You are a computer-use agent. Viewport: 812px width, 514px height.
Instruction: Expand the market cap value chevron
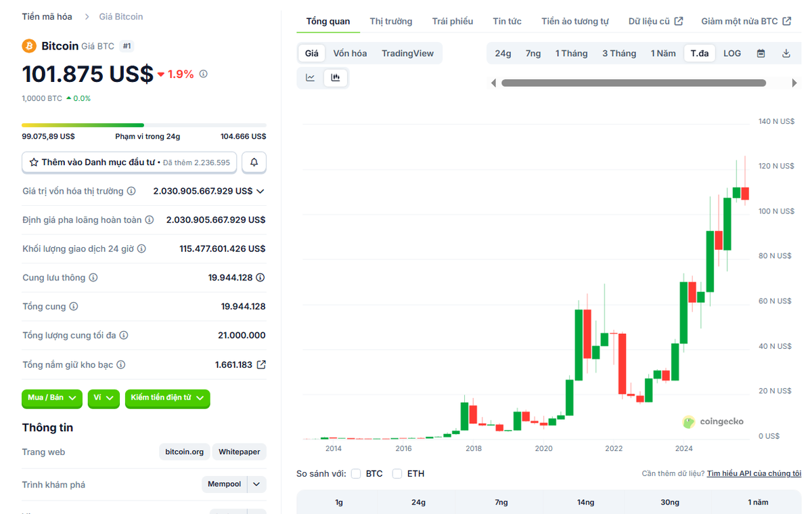pos(261,192)
